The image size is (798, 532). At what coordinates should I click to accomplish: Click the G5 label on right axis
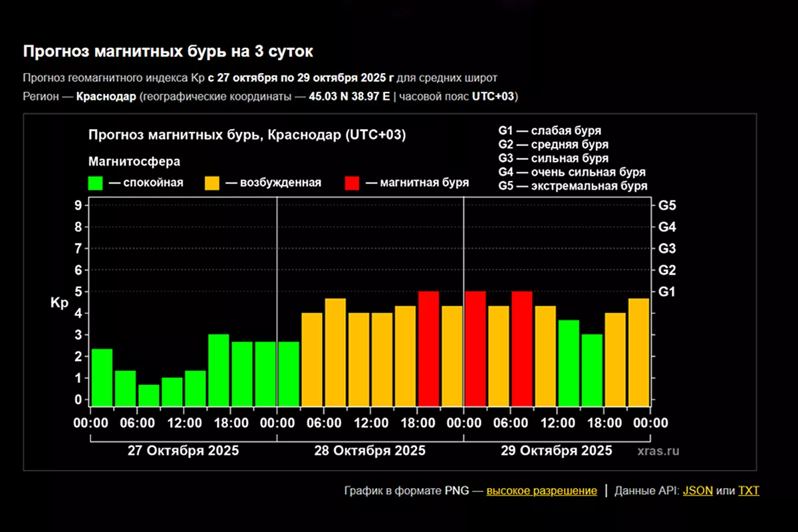[x=666, y=205]
